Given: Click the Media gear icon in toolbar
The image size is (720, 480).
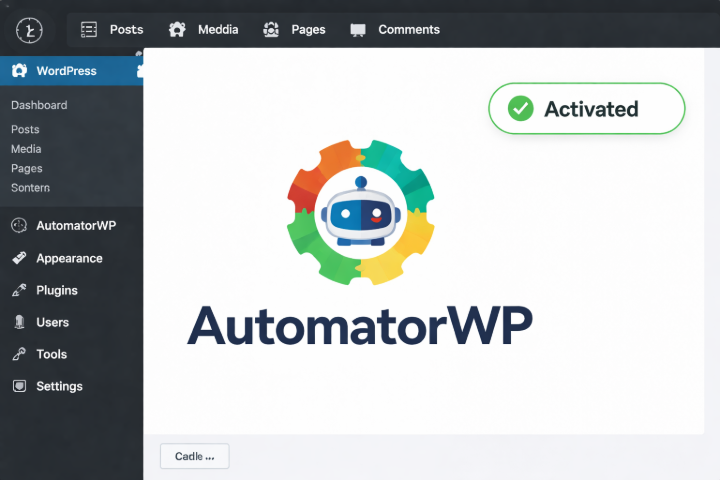Looking at the screenshot, I should point(177,29).
